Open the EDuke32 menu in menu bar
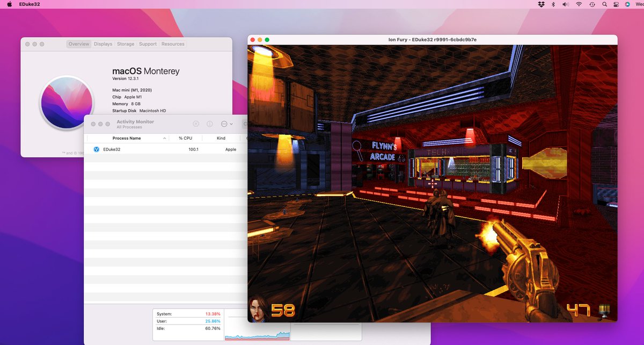644x345 pixels. [x=28, y=4]
